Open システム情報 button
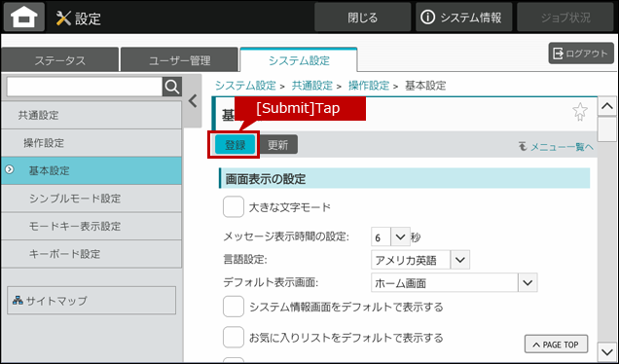This screenshot has width=619, height=364. [464, 17]
